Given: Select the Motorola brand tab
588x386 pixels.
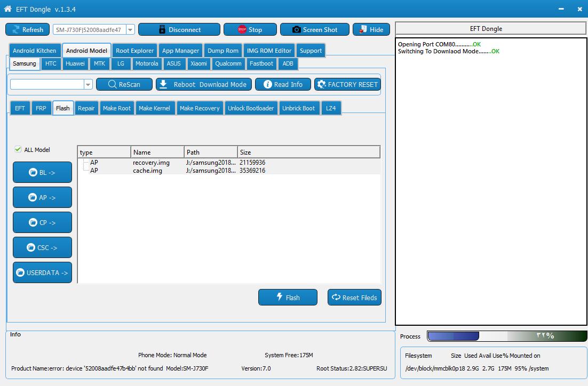Looking at the screenshot, I should pos(147,63).
